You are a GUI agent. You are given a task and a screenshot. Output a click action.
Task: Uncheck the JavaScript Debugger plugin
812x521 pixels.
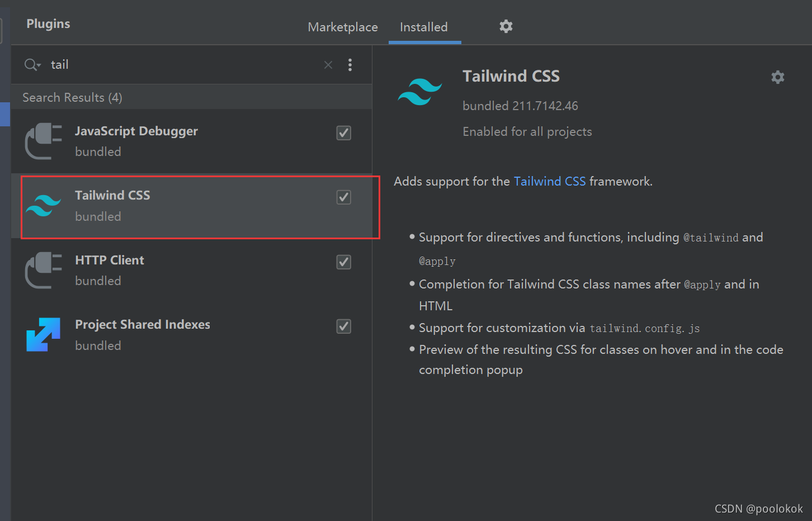343,133
